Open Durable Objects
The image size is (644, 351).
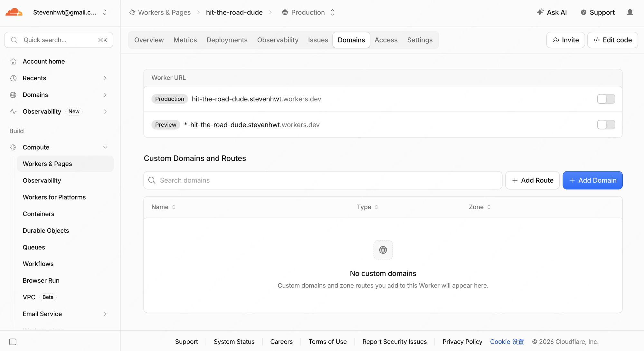click(x=65, y=230)
